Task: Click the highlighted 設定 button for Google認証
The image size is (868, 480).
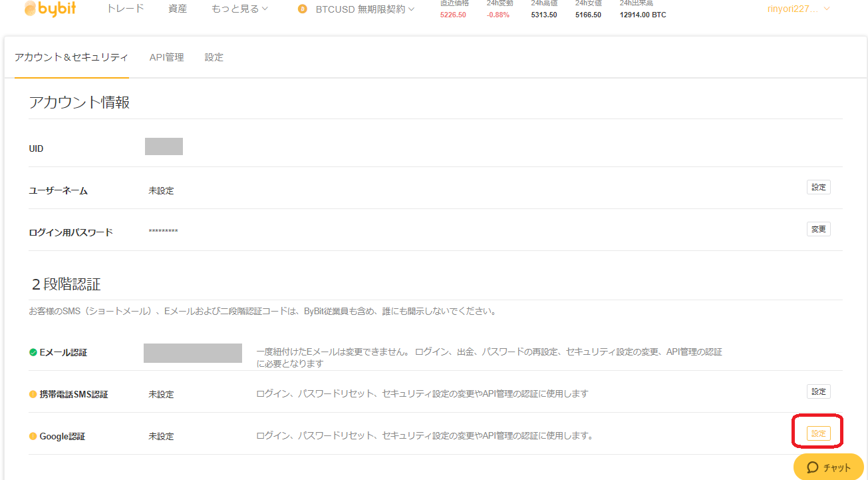Action: pyautogui.click(x=818, y=433)
